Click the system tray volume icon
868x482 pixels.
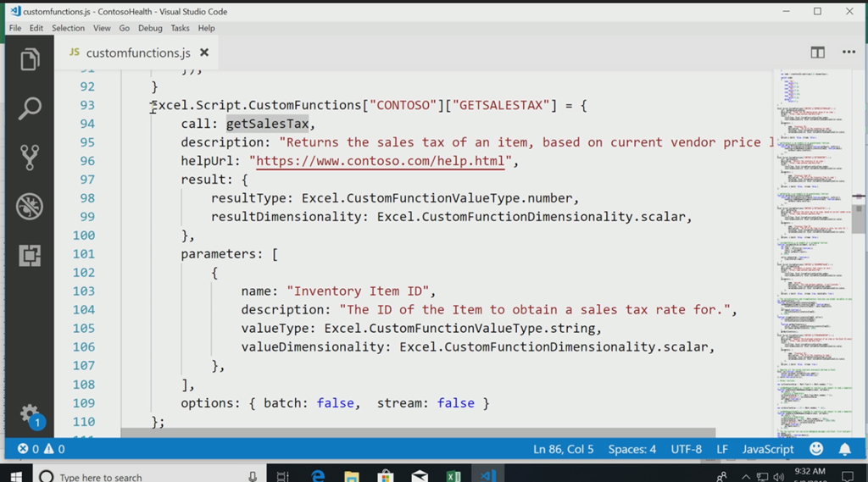coord(779,476)
